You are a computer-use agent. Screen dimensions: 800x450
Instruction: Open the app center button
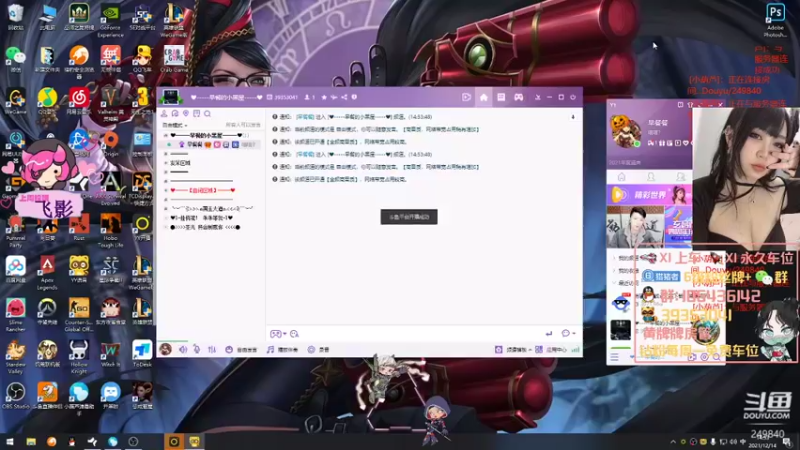click(x=552, y=349)
